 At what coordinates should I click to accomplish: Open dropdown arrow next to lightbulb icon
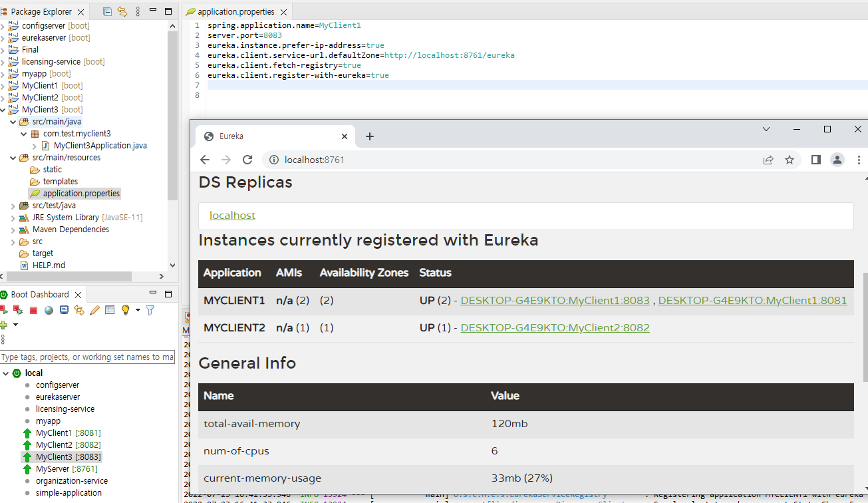pos(138,310)
